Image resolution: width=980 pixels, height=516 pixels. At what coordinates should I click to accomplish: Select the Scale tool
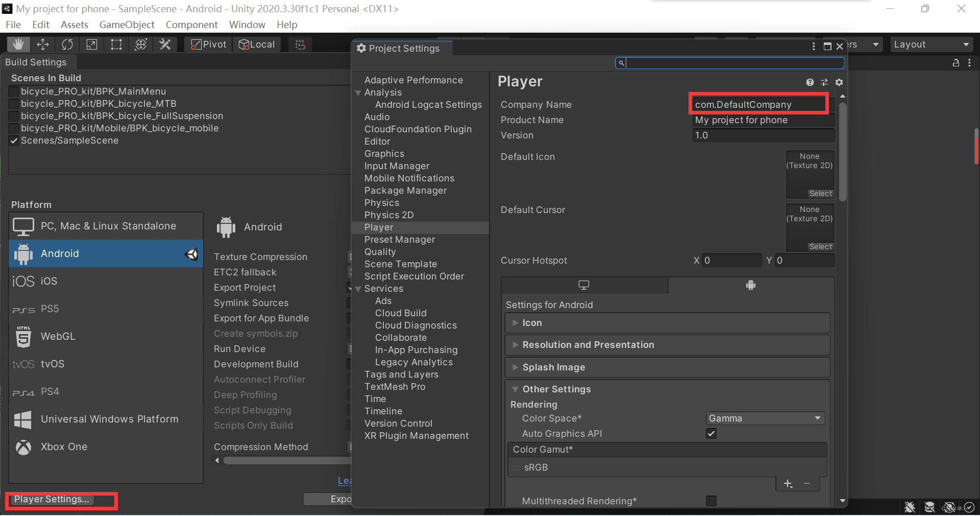click(91, 44)
